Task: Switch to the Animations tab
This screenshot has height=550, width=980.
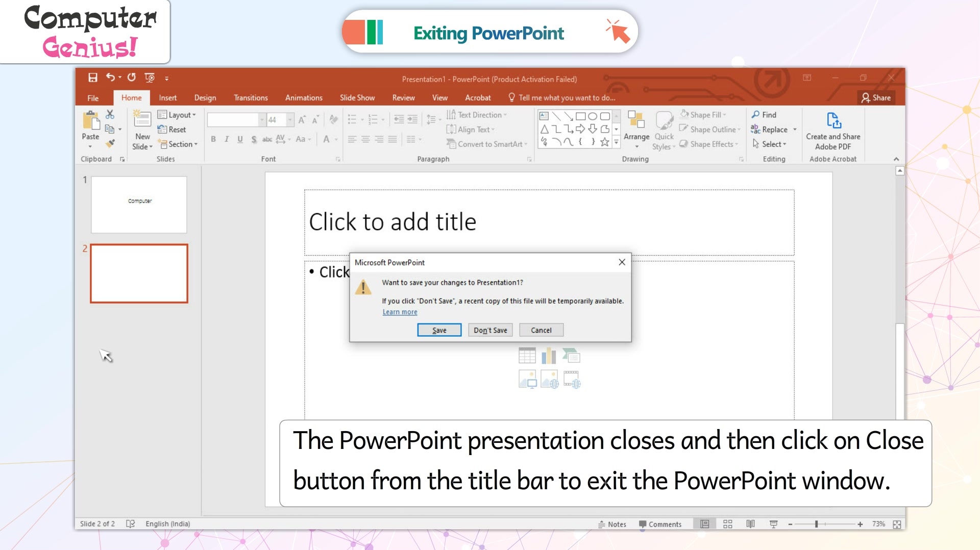Action: (304, 98)
